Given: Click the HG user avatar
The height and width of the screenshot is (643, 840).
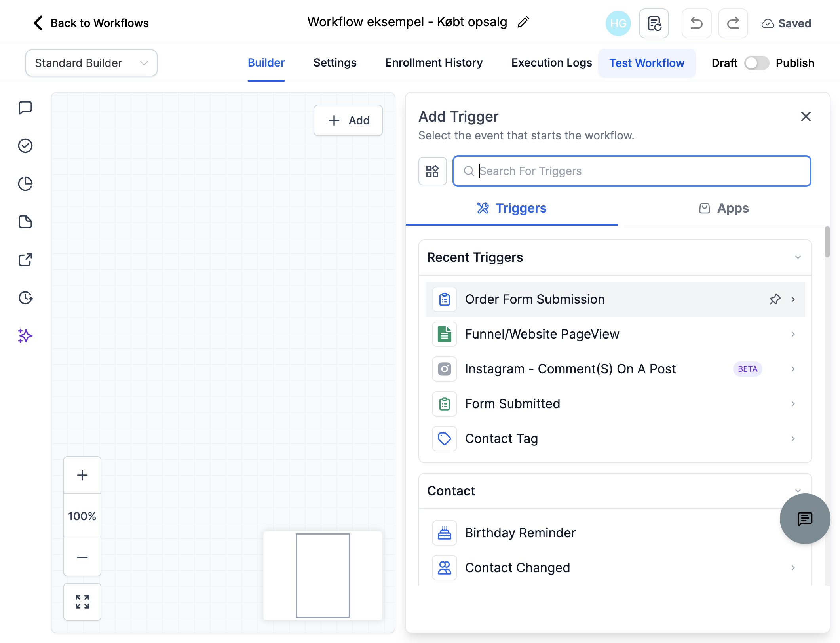Looking at the screenshot, I should pos(618,23).
